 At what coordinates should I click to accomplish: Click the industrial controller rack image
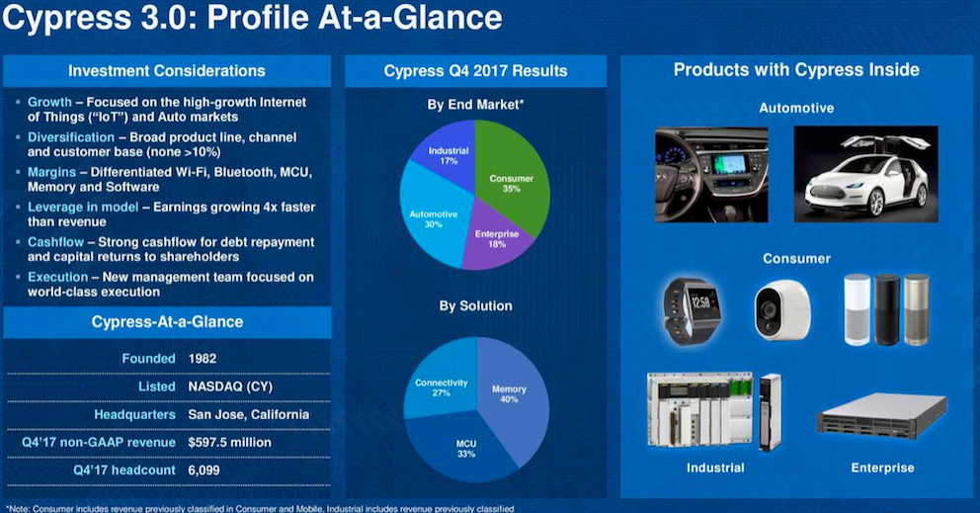point(714,411)
